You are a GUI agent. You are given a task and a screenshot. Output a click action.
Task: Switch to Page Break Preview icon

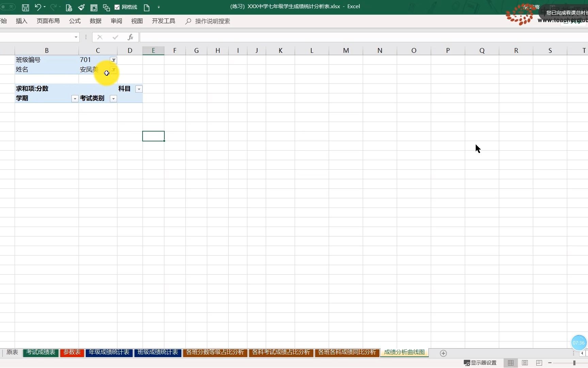[539, 363]
